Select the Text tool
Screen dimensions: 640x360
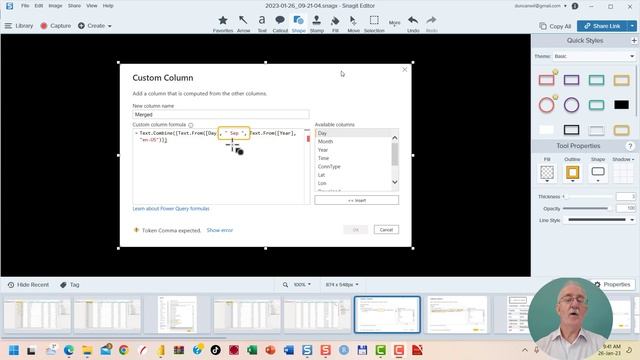(x=262, y=24)
